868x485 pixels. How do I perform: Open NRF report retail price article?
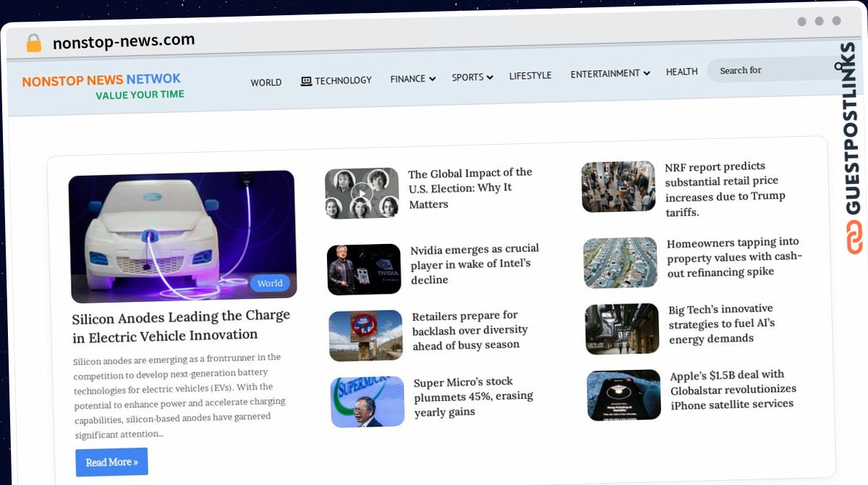tap(725, 189)
